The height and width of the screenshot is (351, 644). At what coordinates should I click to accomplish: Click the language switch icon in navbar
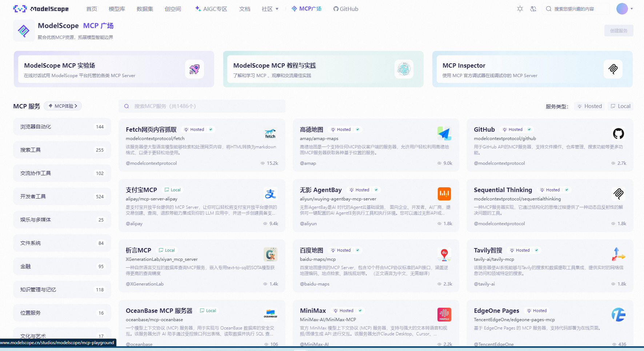point(533,9)
